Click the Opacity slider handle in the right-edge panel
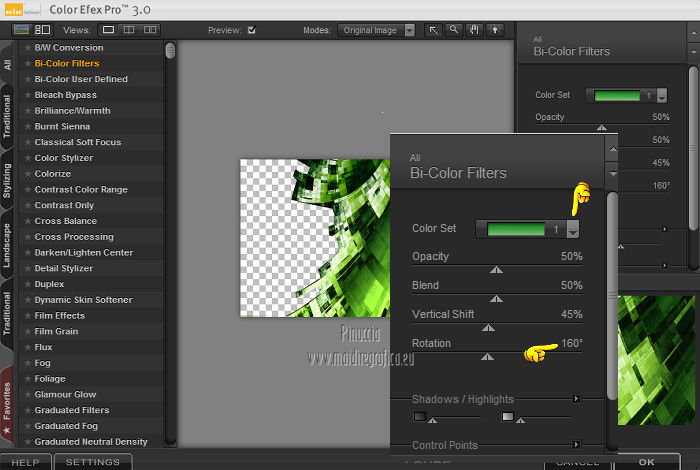Screen dimensions: 700x470 click(601, 128)
